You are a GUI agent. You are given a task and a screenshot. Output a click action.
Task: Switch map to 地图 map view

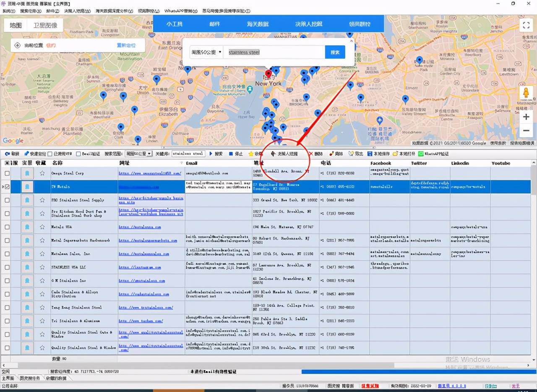pos(16,25)
